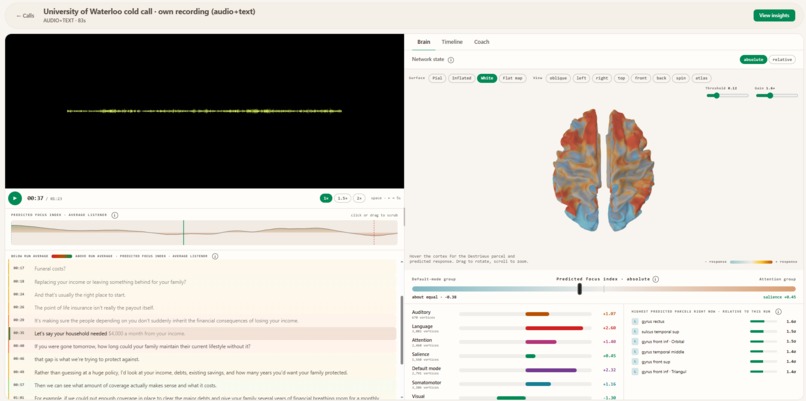Click the Default mode network bar
The height and width of the screenshot is (401, 806).
click(x=526, y=370)
